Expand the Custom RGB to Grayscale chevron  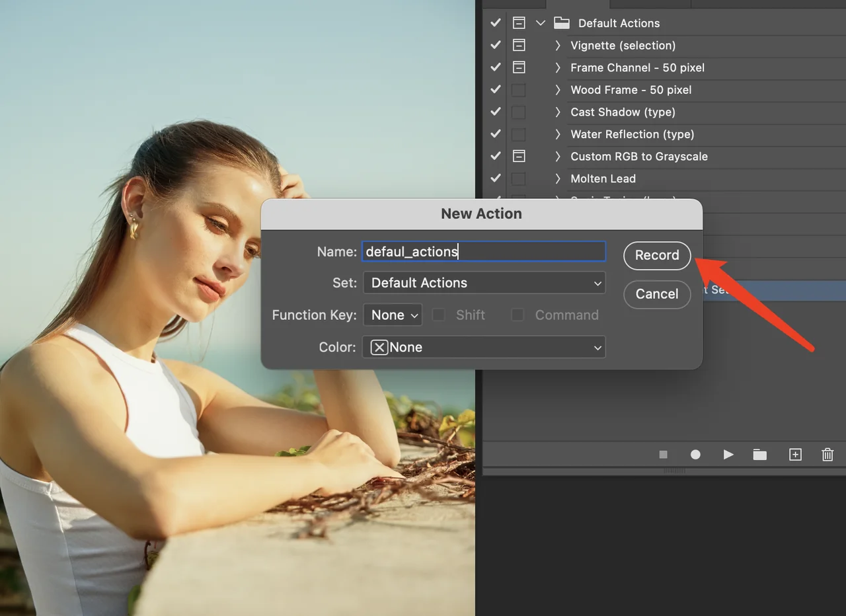557,157
